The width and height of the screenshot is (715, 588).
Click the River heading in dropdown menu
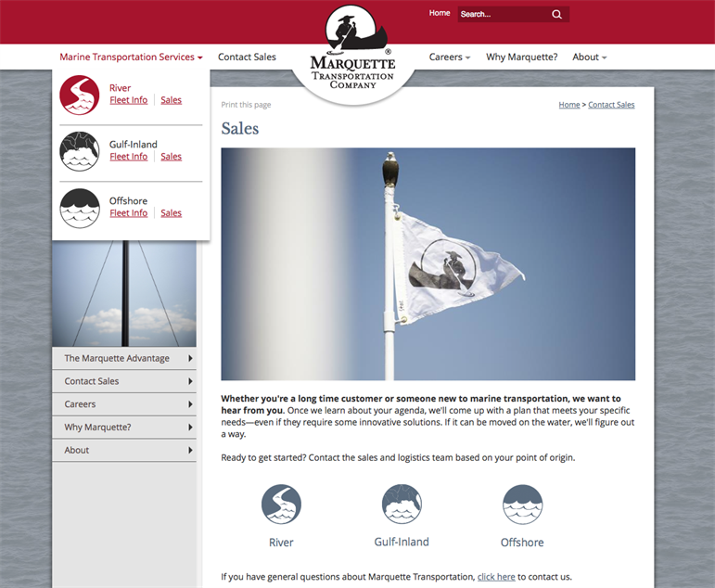pyautogui.click(x=120, y=87)
